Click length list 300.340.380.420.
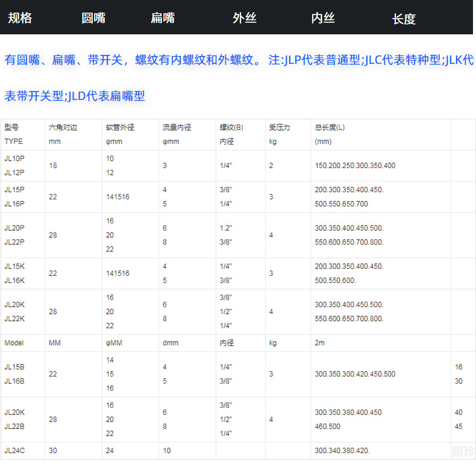The height and width of the screenshot is (474, 476). pos(342,451)
